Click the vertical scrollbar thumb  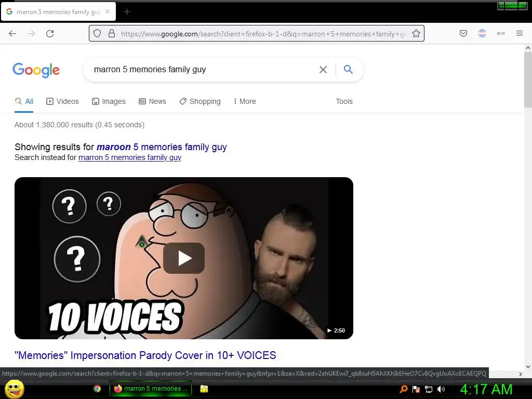click(528, 79)
